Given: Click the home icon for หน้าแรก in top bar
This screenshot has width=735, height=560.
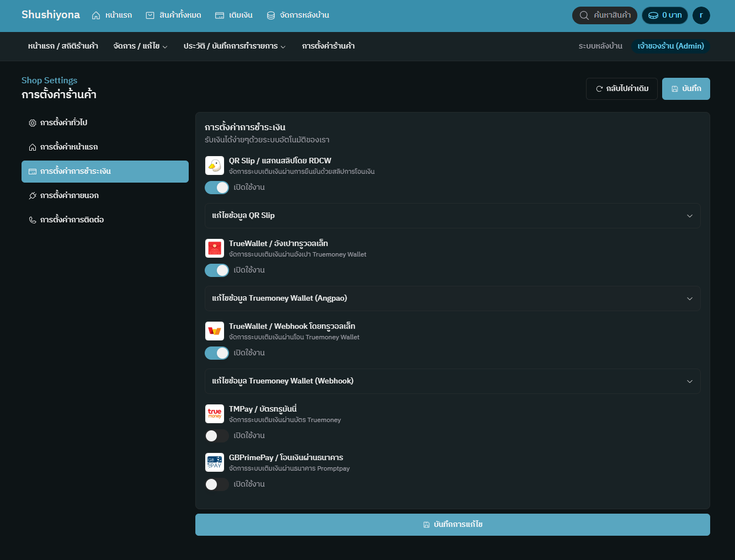Looking at the screenshot, I should pos(97,15).
